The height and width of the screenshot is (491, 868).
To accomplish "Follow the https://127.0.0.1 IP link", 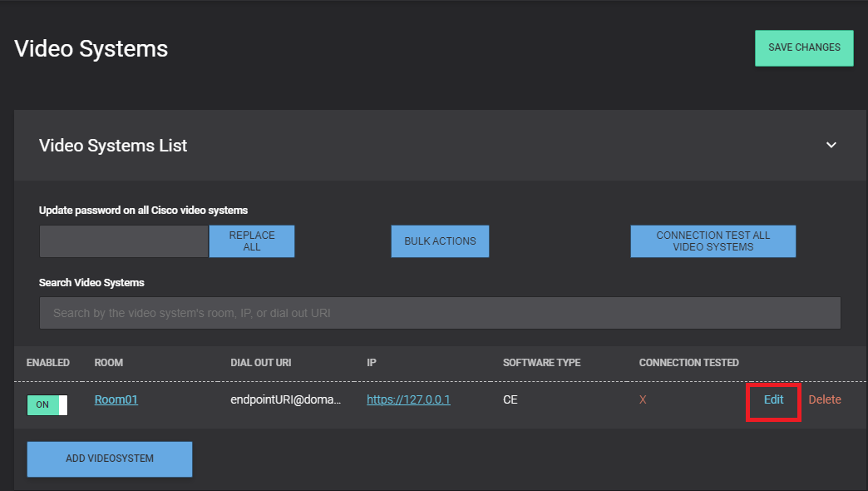I will pyautogui.click(x=408, y=399).
